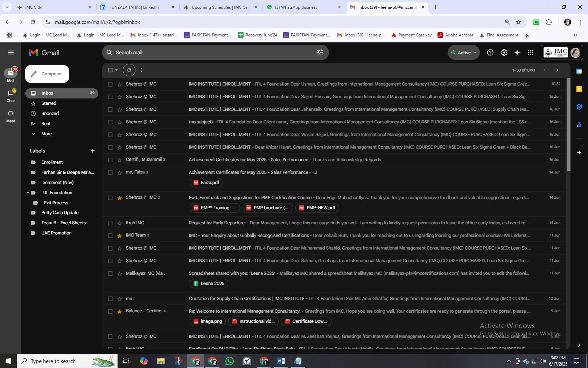Select the Ifrah IMC early departure checkbox
588x368 pixels.
point(110,223)
